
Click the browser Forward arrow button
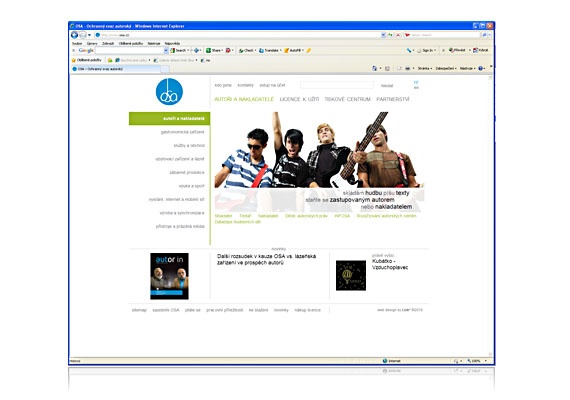[83, 35]
